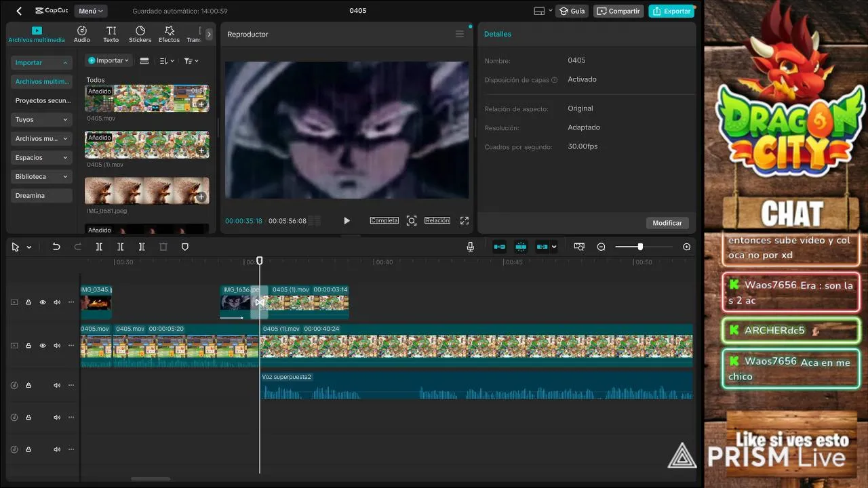Open the layout selector at top right
Image resolution: width=868 pixels, height=488 pixels.
tap(542, 11)
